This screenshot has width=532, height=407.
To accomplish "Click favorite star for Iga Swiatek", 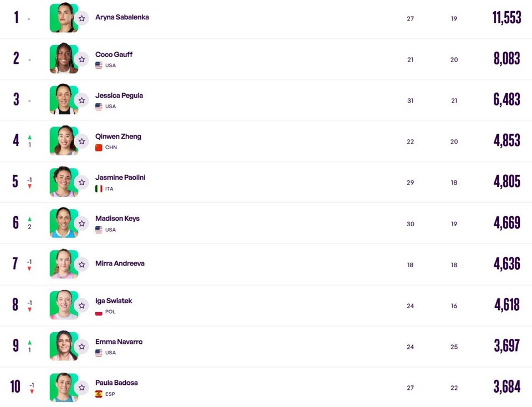I will [x=82, y=306].
